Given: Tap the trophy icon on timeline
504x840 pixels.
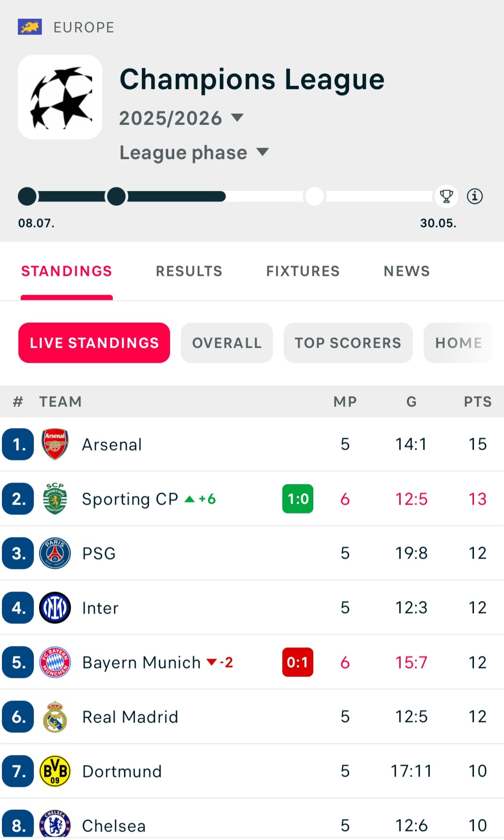Looking at the screenshot, I should pos(446,196).
